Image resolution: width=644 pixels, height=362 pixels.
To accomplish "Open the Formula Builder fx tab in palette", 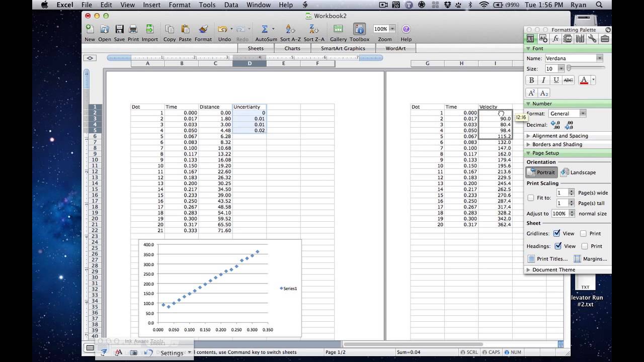I will click(x=555, y=39).
